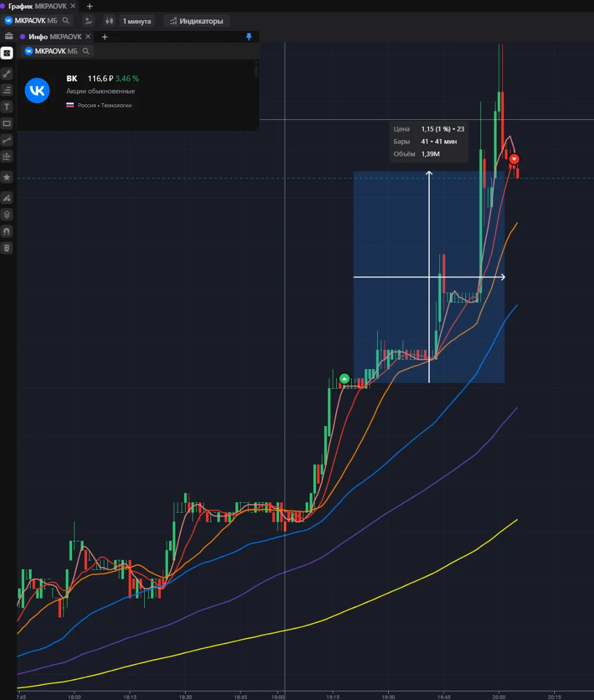Open the horizontal levels drawing tool
This screenshot has height=700, width=594.
coord(7,90)
